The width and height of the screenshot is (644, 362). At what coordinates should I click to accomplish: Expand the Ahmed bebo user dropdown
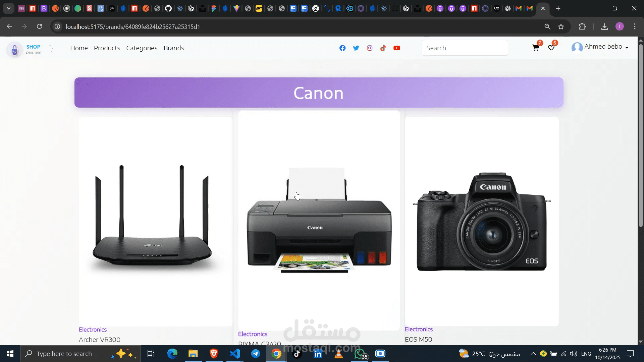coord(600,47)
